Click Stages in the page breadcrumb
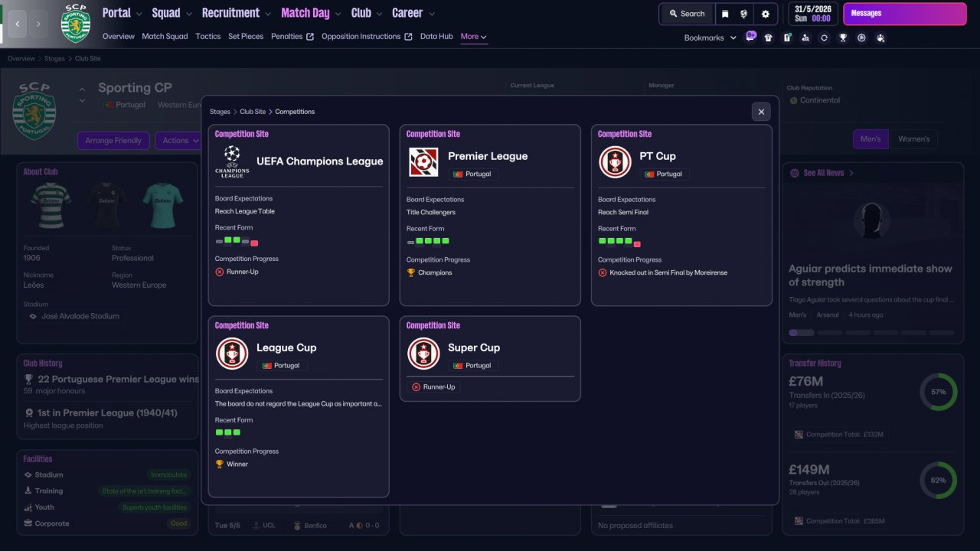The image size is (980, 551). (x=54, y=59)
